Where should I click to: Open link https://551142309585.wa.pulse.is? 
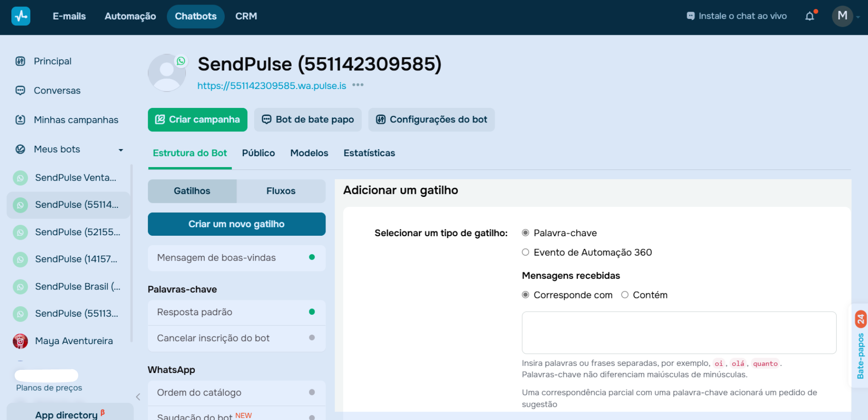coord(272,86)
